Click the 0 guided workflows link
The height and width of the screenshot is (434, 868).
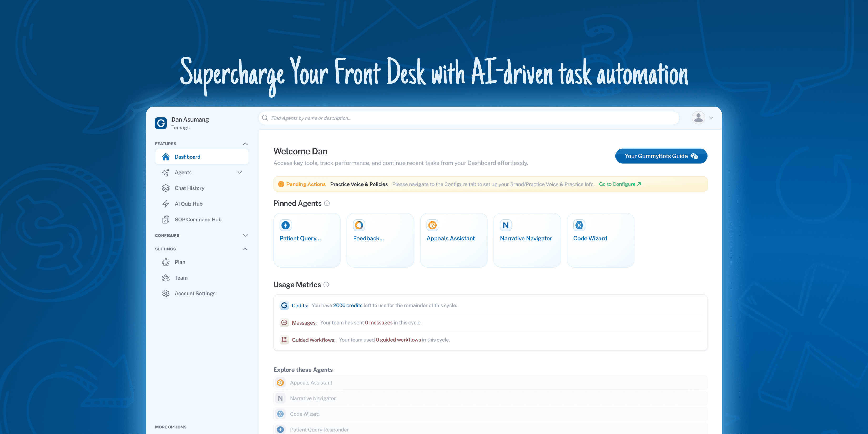[398, 340]
